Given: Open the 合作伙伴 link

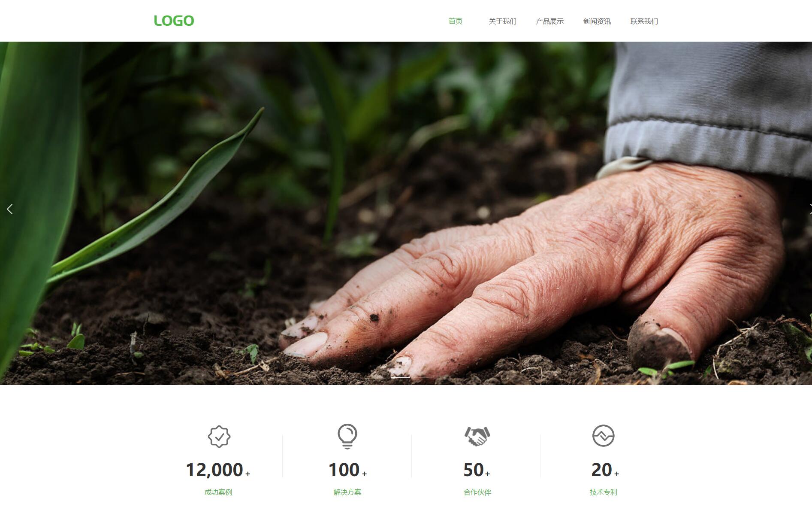Looking at the screenshot, I should 477,492.
